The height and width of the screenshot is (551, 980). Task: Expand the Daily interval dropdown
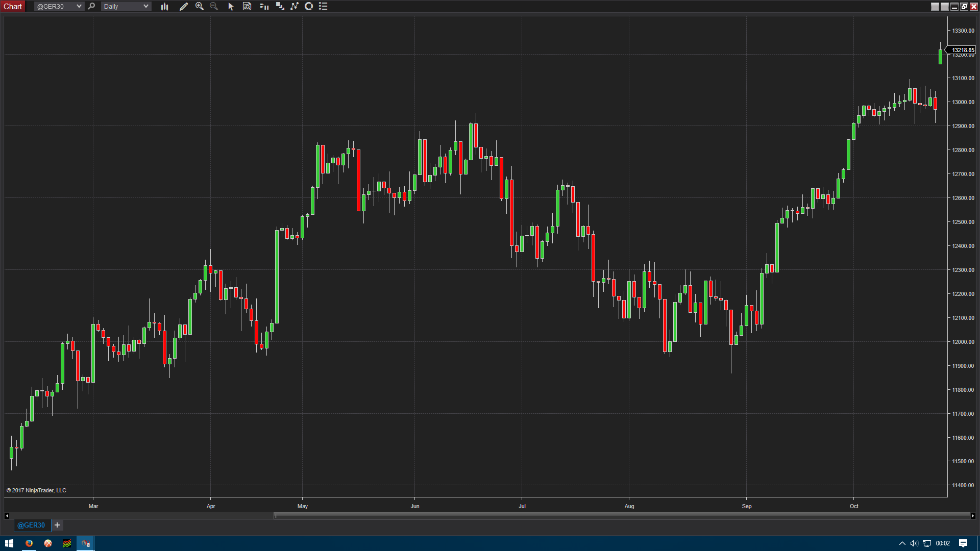click(145, 7)
